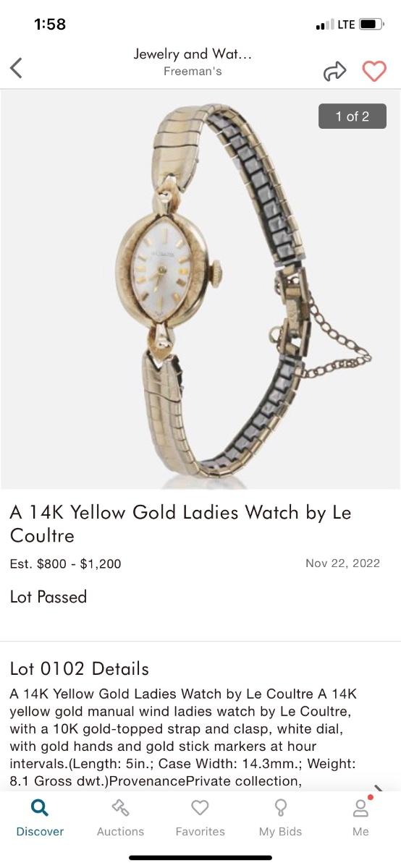Tap the Lot 0102 Details heading
Image resolution: width=401 pixels, height=868 pixels.
[x=80, y=668]
